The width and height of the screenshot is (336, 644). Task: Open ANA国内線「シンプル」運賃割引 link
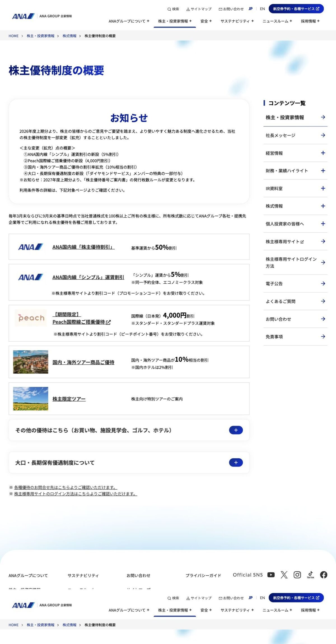[88, 277]
